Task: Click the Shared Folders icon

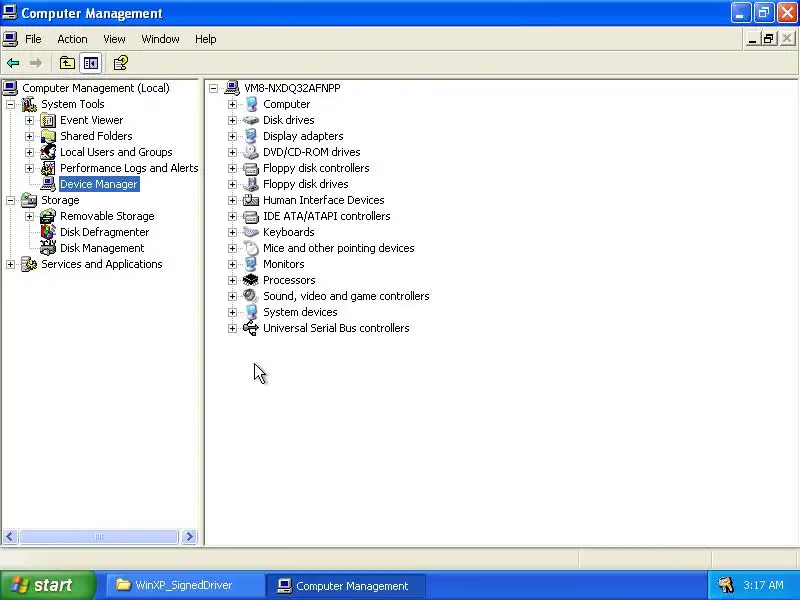Action: tap(48, 136)
